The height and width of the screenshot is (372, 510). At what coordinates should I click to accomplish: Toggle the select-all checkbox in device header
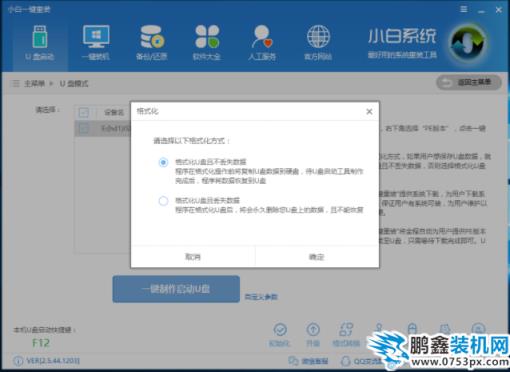pos(84,112)
